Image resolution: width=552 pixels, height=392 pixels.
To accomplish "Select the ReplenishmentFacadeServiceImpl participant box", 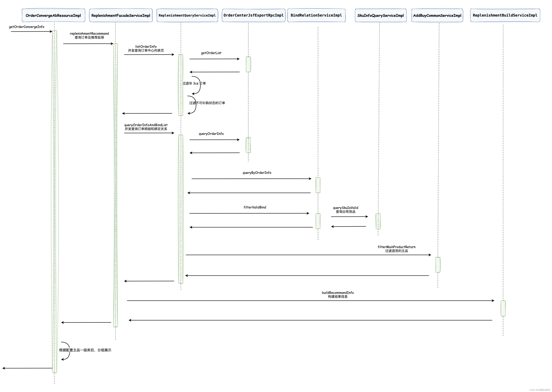I will pyautogui.click(x=121, y=15).
